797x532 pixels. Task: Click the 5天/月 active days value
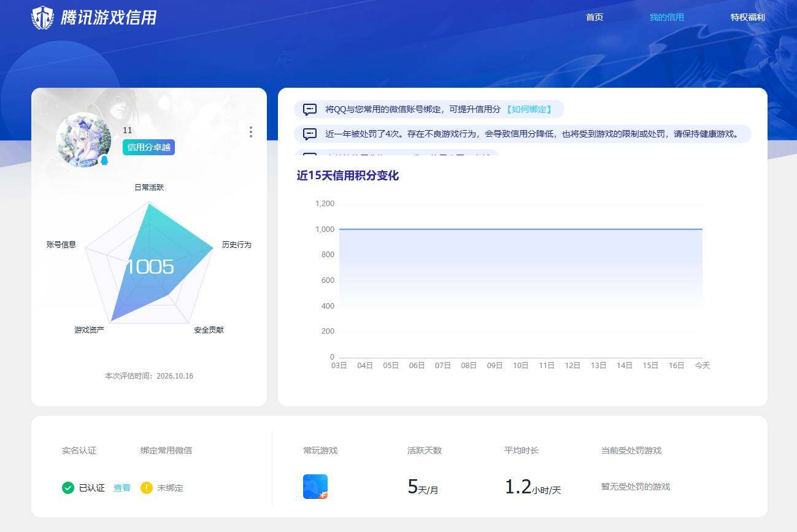423,487
